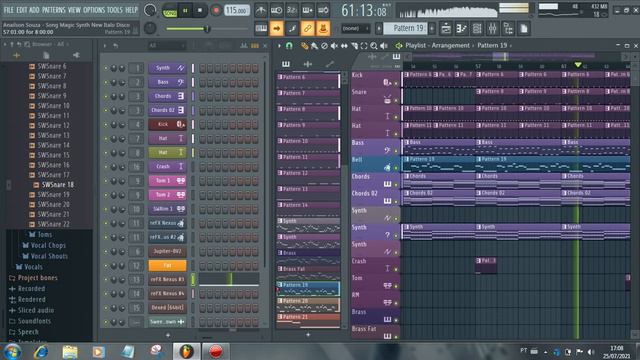Mute the Bell track in Playlist
The height and width of the screenshot is (360, 640).
click(396, 168)
